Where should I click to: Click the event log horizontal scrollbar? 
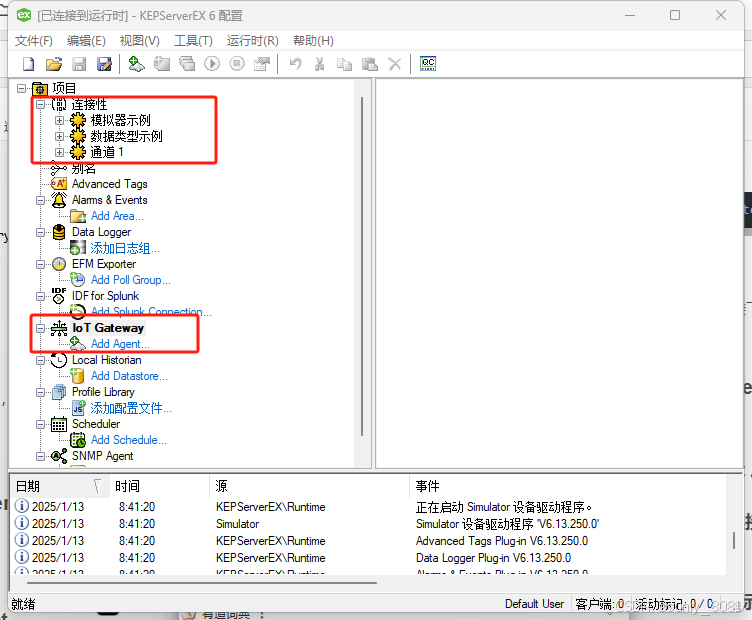[201, 583]
